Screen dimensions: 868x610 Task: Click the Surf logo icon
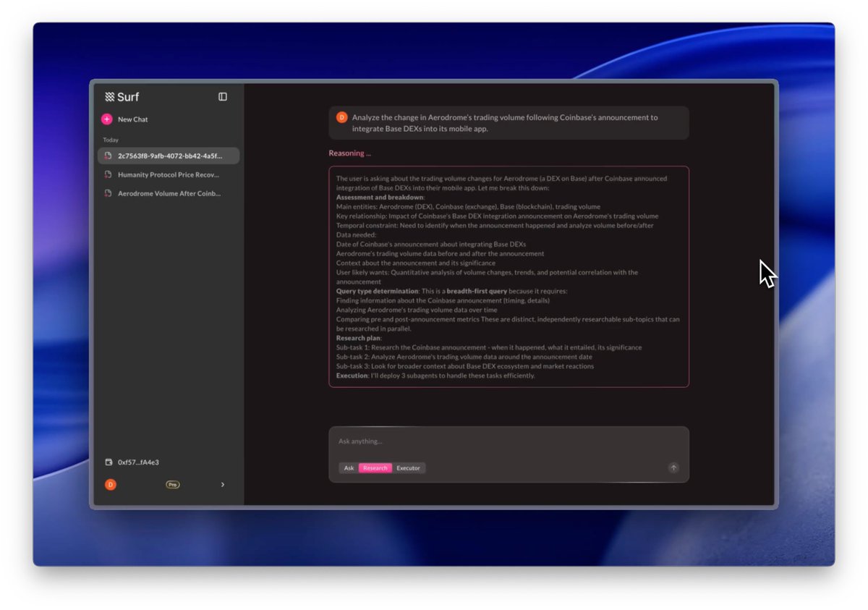coord(110,97)
